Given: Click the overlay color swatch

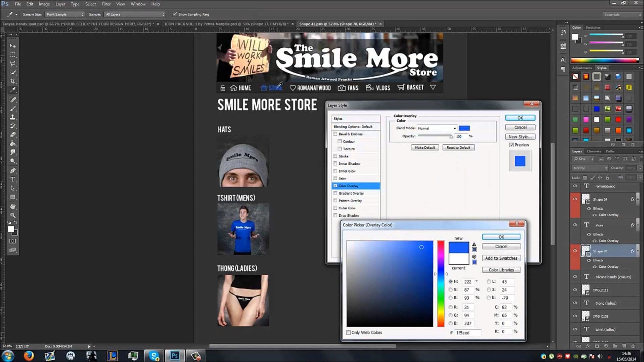Looking at the screenshot, I should click(464, 128).
